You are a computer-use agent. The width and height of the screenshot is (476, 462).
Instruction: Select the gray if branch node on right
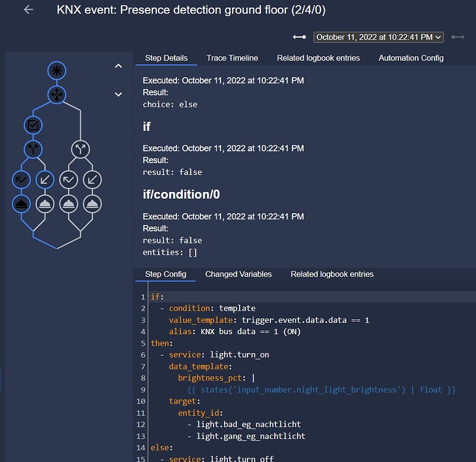coord(80,149)
